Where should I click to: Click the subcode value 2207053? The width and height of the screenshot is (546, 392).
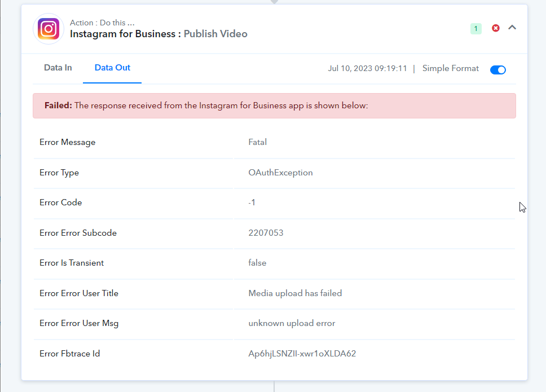point(266,233)
